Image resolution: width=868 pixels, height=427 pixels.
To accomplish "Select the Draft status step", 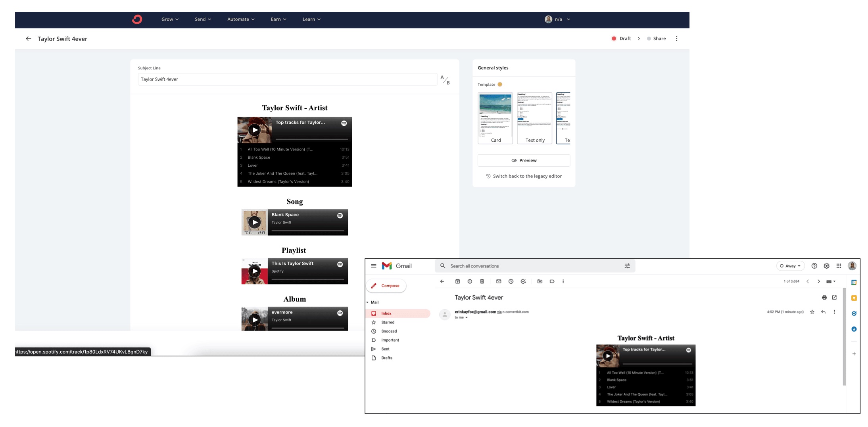I will (621, 38).
